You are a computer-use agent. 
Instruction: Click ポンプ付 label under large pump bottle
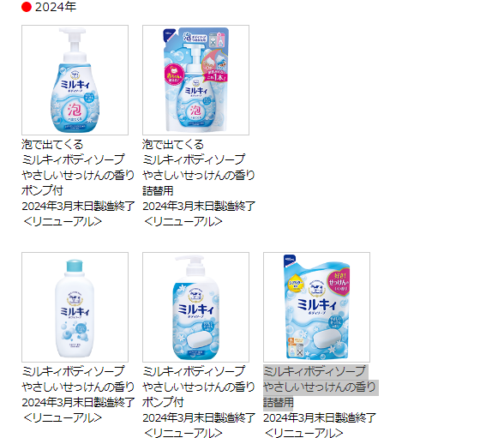pos(163,402)
